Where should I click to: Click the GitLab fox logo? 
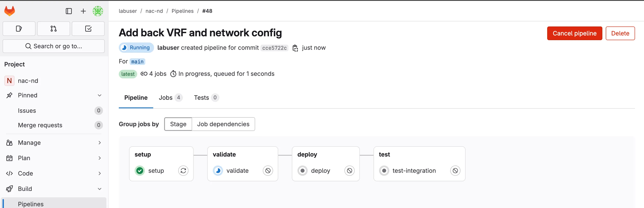pos(10,11)
